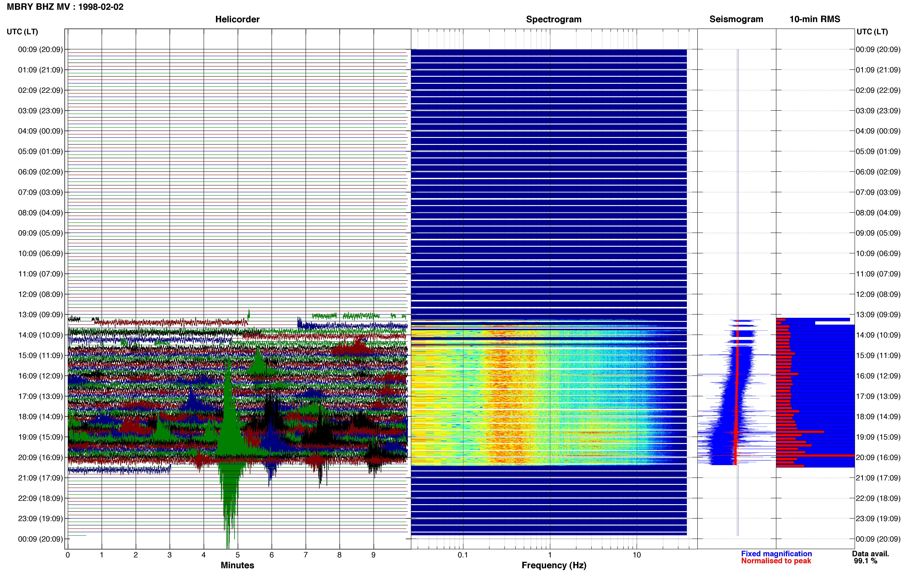The width and height of the screenshot is (924, 578).
Task: Click the '10' frequency tick label
Action: click(637, 555)
